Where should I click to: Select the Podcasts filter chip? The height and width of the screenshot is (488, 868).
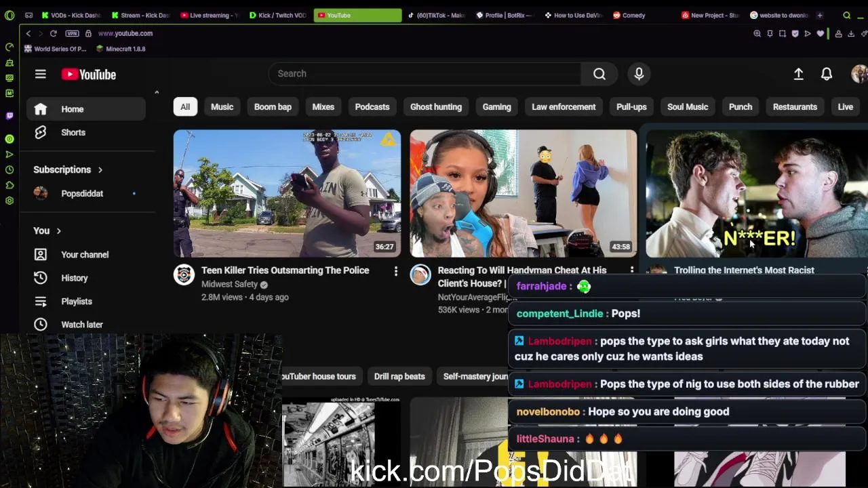(372, 107)
